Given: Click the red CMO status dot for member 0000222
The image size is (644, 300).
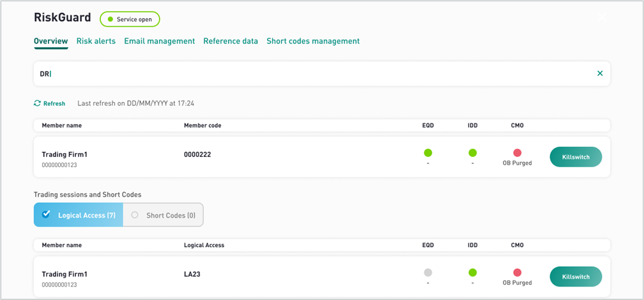Looking at the screenshot, I should (517, 153).
